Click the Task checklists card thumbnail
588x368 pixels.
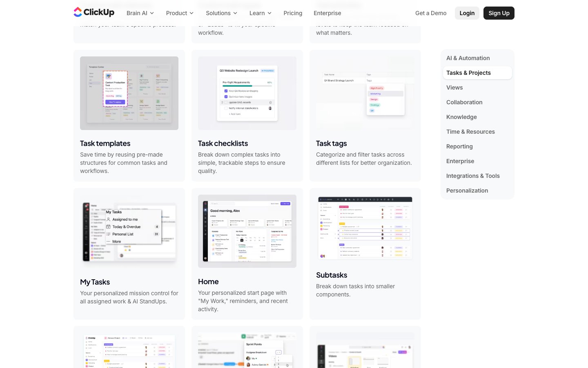tap(247, 93)
